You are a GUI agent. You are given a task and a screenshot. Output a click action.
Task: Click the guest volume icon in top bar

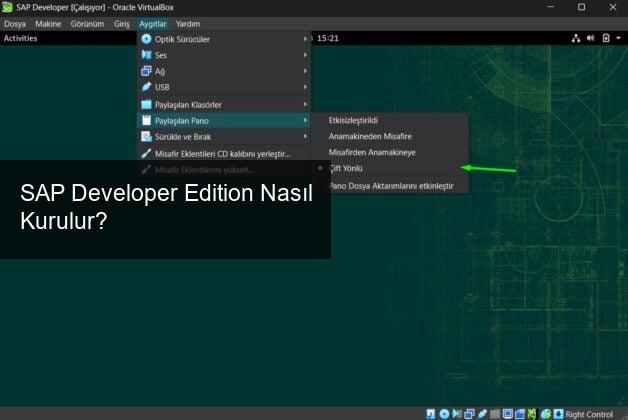click(x=590, y=39)
